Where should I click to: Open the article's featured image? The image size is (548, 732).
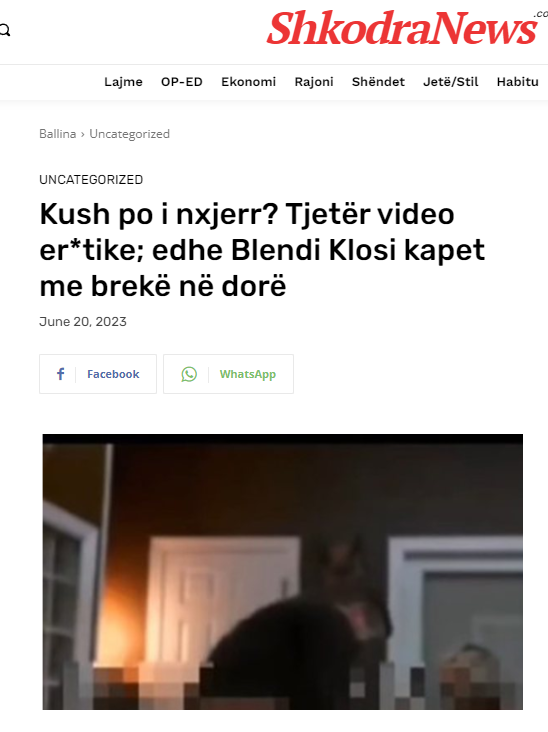click(282, 572)
